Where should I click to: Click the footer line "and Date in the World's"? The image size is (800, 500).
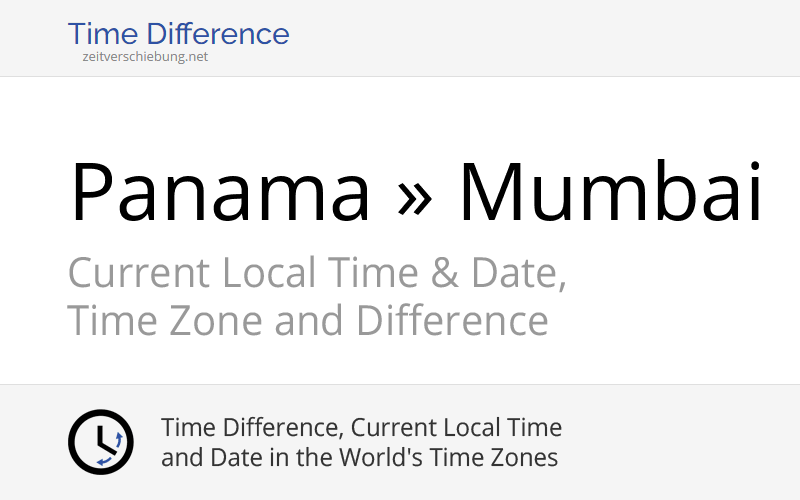pos(359,458)
